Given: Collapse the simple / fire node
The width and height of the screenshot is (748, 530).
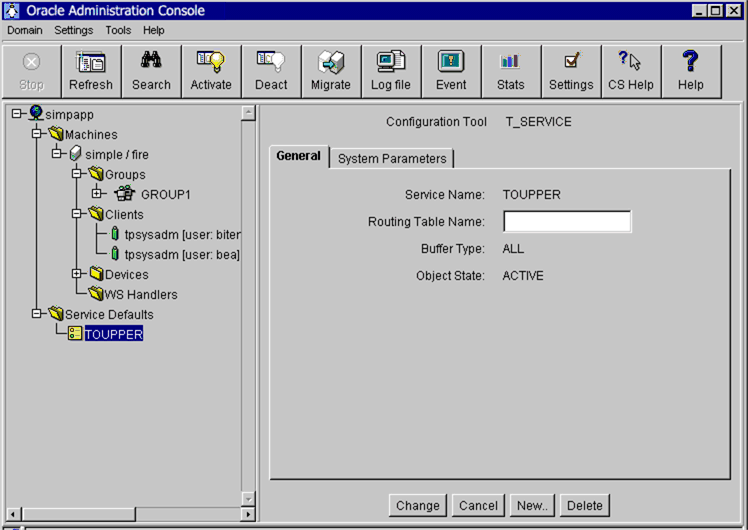Looking at the screenshot, I should [x=57, y=154].
